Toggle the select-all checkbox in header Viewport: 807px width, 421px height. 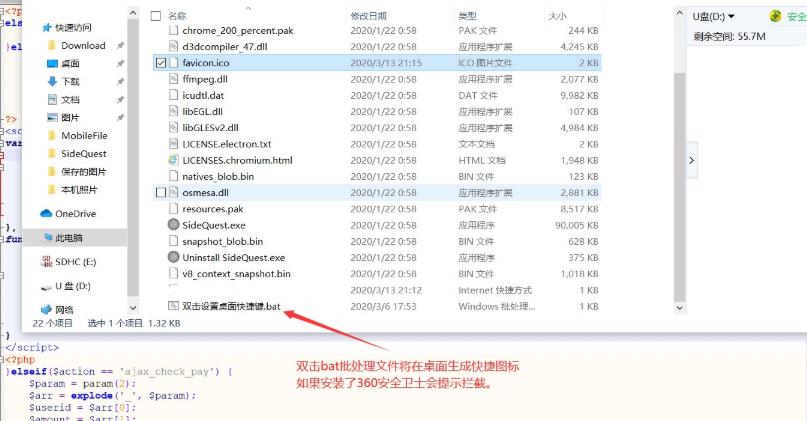156,16
